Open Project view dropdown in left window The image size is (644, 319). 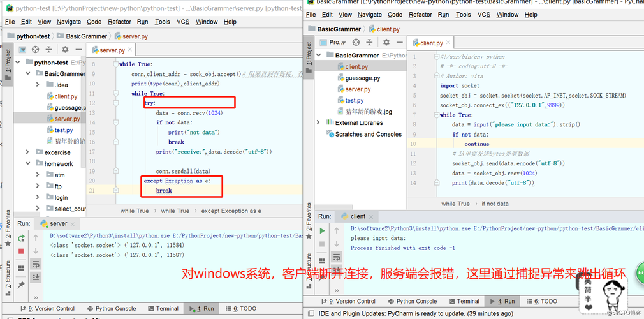point(22,50)
